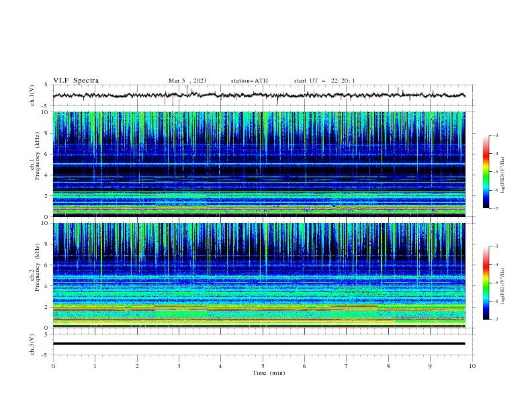Click time axis tick label "3" at the bottom
Image resolution: width=532 pixels, height=411 pixels.
[x=179, y=366]
